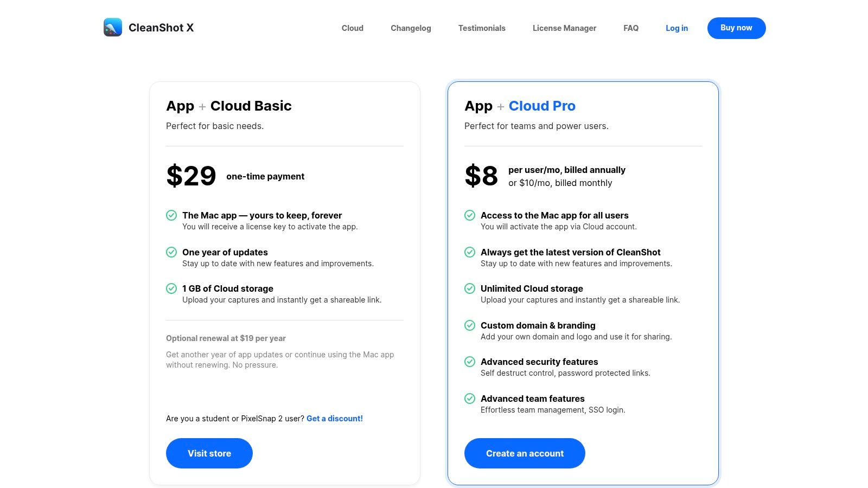Click checkmark icon next to Advanced team features
868x488 pixels.
(470, 399)
